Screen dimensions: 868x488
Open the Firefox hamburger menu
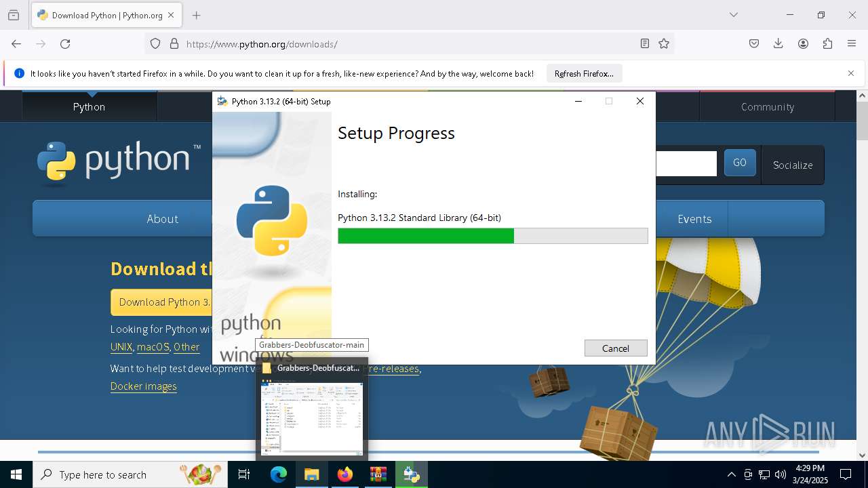(x=852, y=44)
